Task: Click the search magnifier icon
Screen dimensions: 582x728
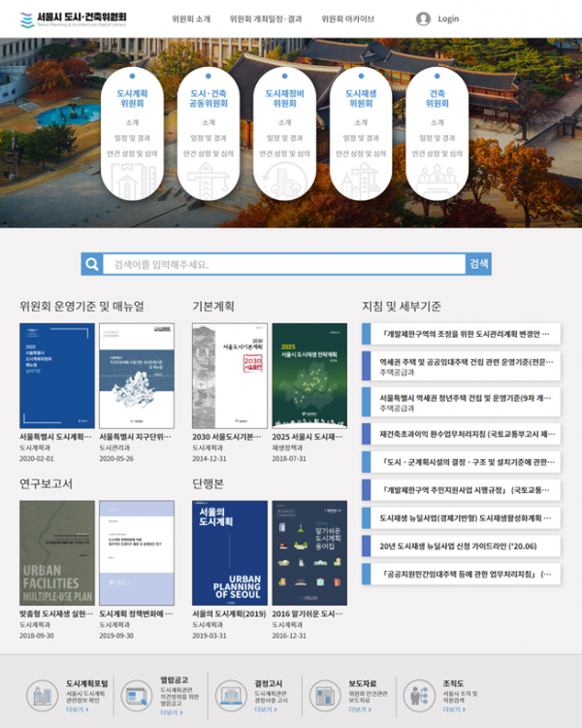Action: click(x=92, y=264)
